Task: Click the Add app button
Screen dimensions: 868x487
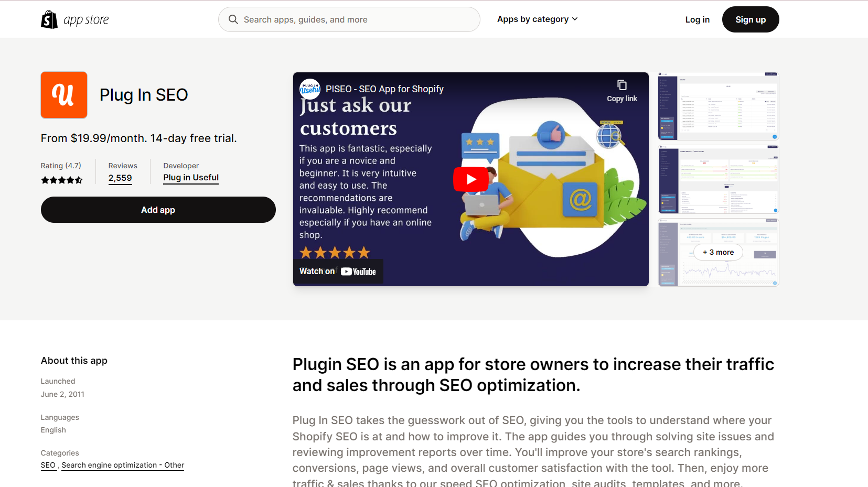Action: pos(158,210)
